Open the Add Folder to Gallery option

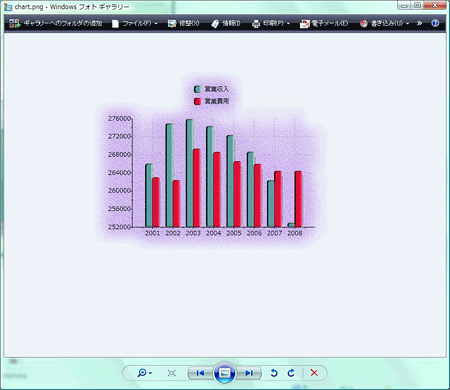point(55,23)
